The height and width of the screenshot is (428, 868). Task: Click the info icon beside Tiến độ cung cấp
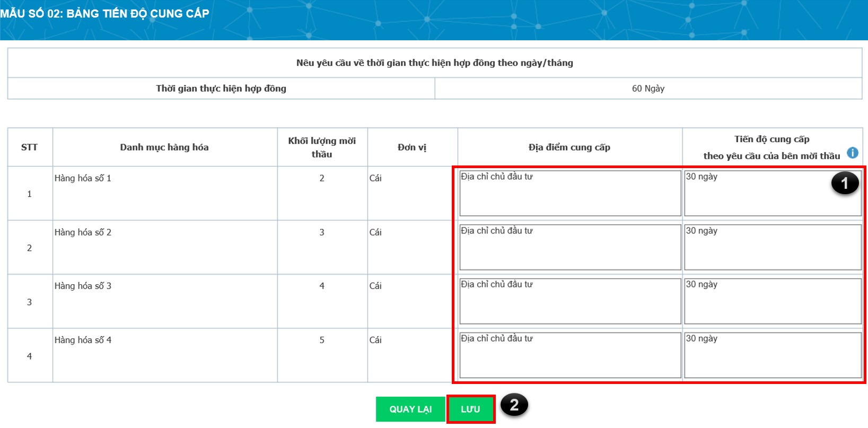(x=852, y=153)
